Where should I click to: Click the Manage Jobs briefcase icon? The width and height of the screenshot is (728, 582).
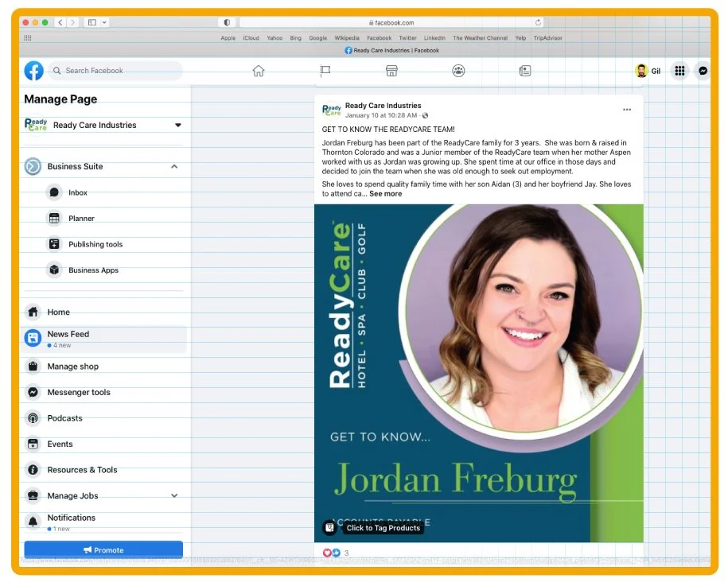(33, 495)
